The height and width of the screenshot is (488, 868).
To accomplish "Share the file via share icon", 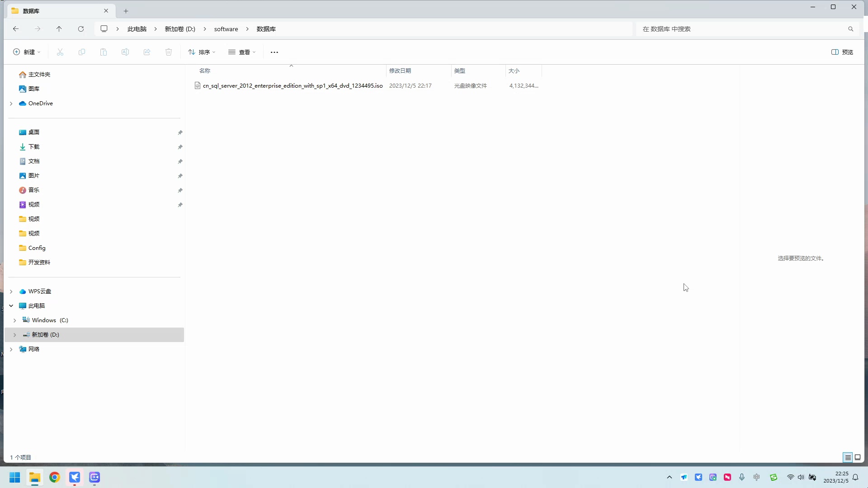I will click(x=146, y=52).
